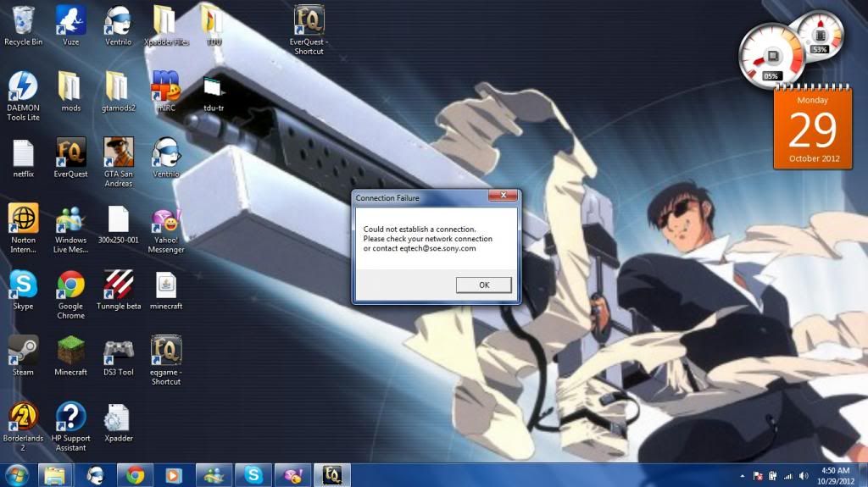The height and width of the screenshot is (487, 868).
Task: Click the network signal tray icon
Action: click(787, 476)
